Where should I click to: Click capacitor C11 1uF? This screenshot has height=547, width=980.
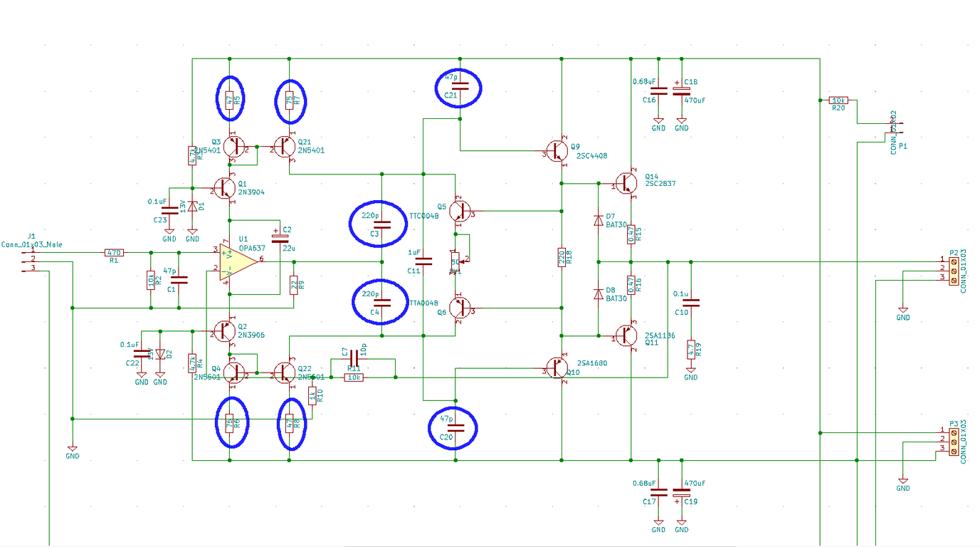[x=423, y=261]
